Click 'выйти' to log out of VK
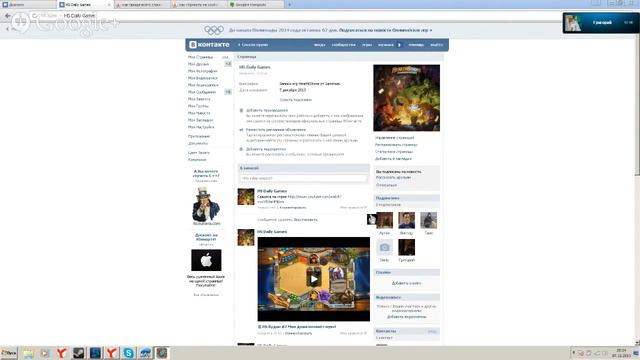 [x=436, y=45]
